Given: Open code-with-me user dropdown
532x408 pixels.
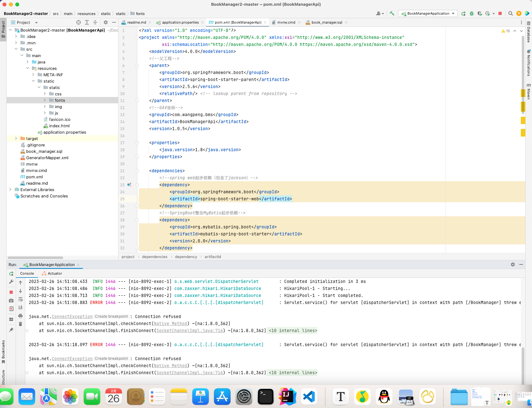Looking at the screenshot, I should pos(380,13).
